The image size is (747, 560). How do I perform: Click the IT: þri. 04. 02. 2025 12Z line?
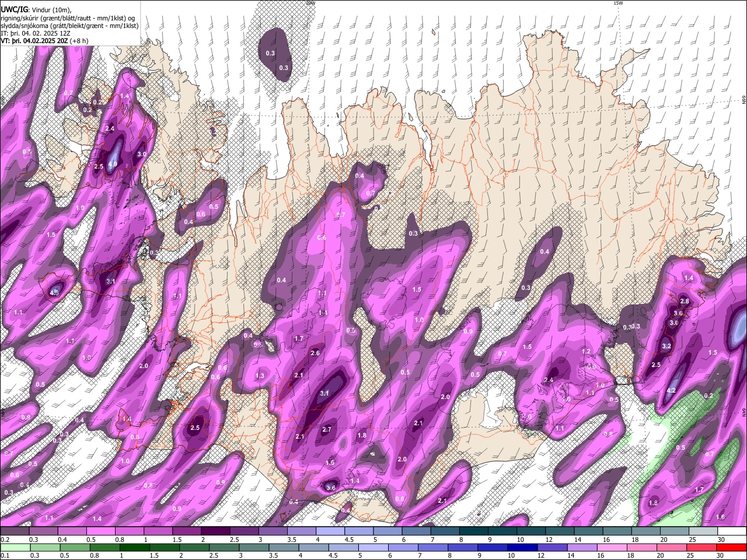click(36, 33)
